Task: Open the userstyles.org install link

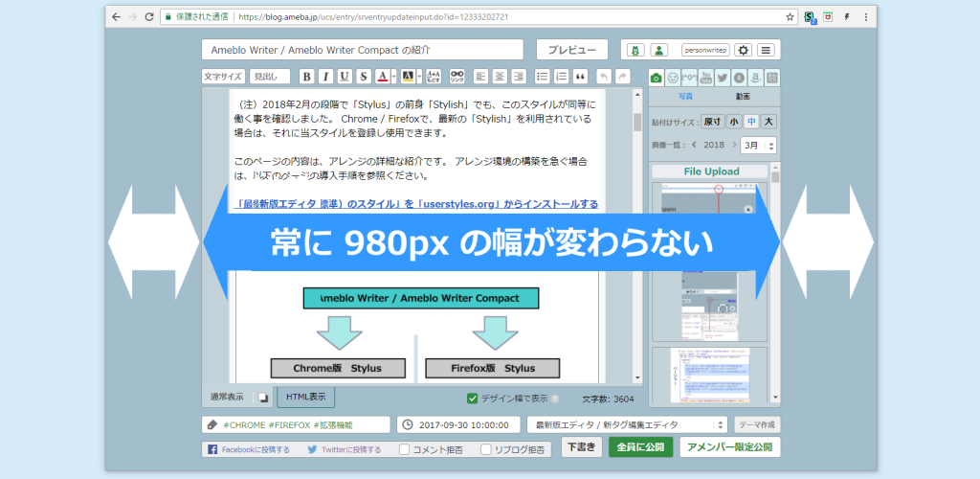Action: pos(416,204)
